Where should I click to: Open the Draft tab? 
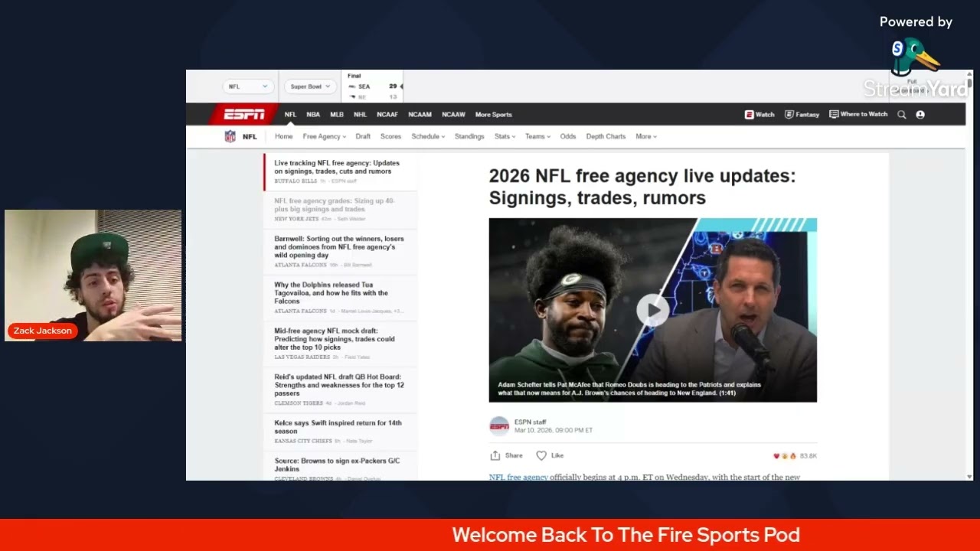point(363,137)
